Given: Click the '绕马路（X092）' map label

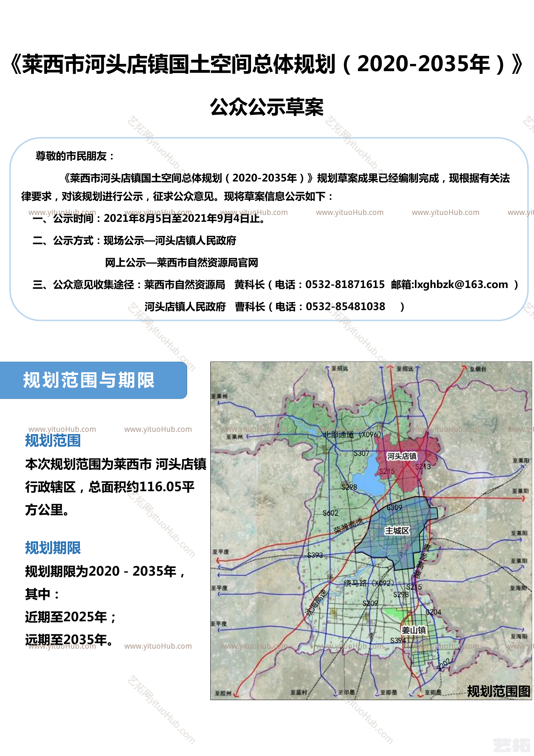Looking at the screenshot, I should pos(369,583).
